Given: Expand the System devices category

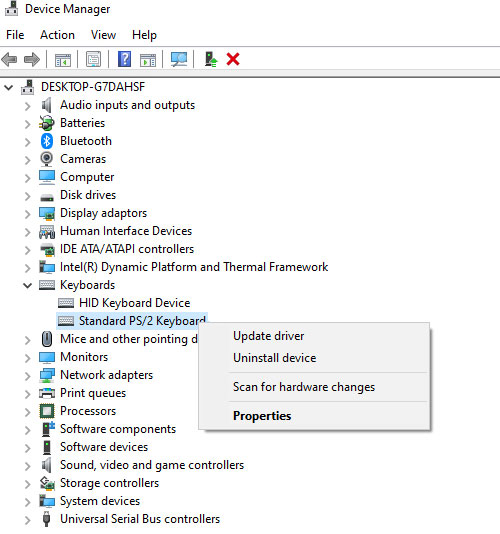Looking at the screenshot, I should [x=28, y=502].
